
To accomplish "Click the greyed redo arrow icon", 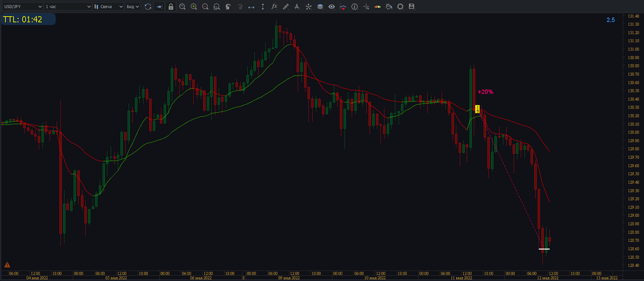I will [x=240, y=6].
